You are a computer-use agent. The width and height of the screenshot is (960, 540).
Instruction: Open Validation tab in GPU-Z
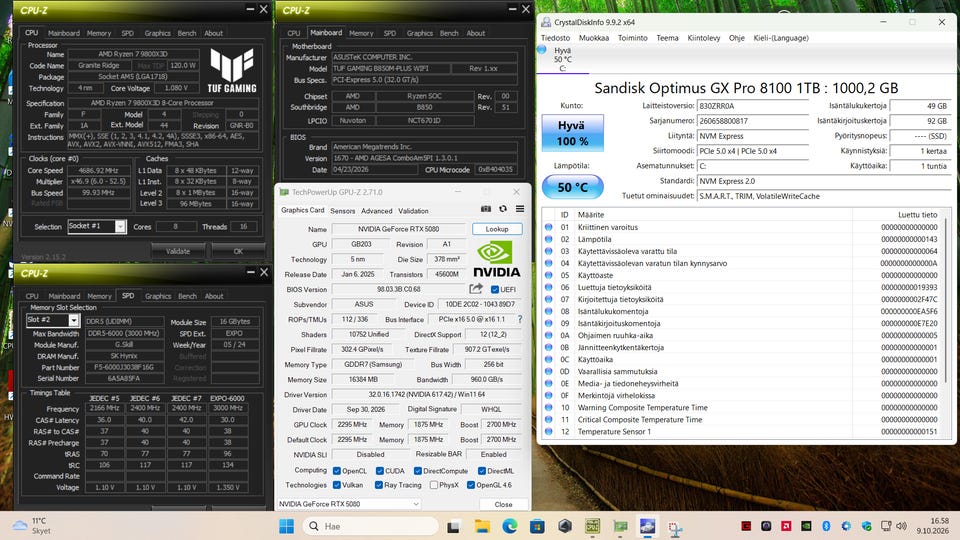click(413, 211)
